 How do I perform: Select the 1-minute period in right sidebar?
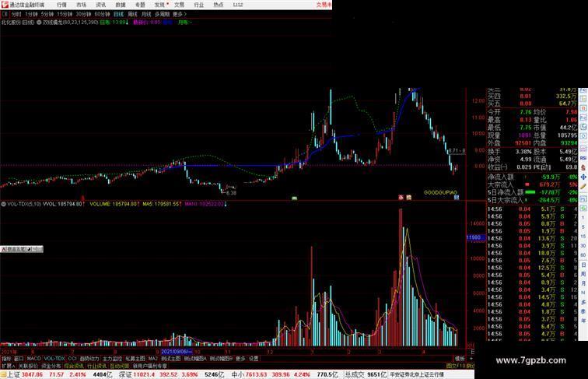(583, 218)
